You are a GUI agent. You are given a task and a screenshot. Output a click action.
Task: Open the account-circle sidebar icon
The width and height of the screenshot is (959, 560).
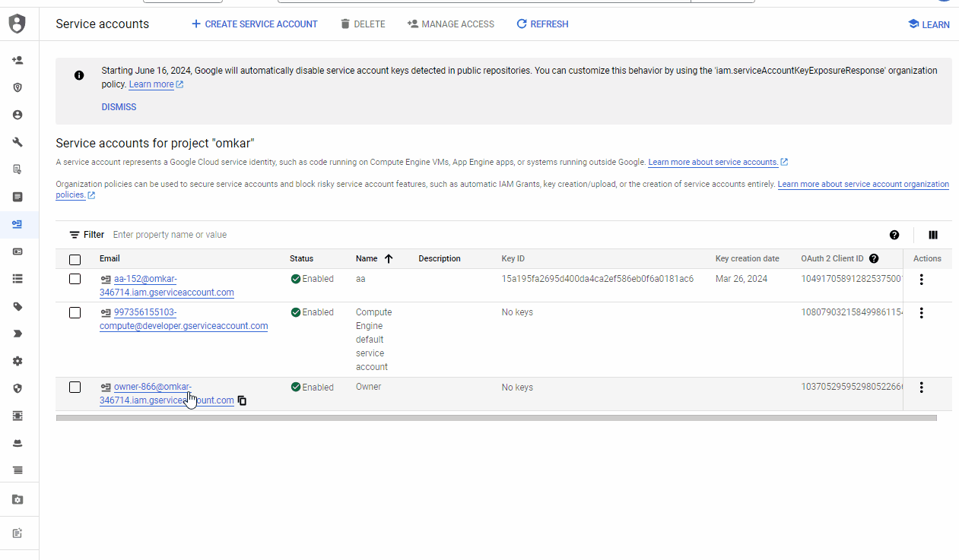17,115
